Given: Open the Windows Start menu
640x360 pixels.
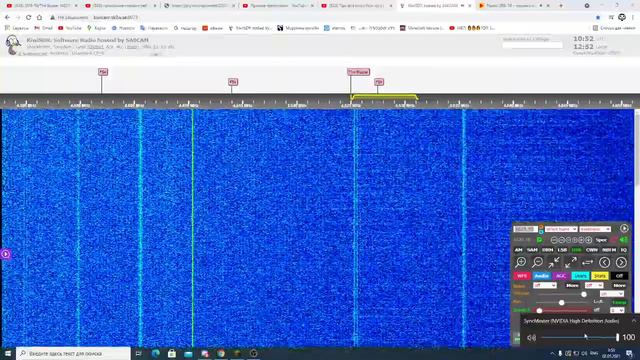Looking at the screenshot, I should (8, 353).
